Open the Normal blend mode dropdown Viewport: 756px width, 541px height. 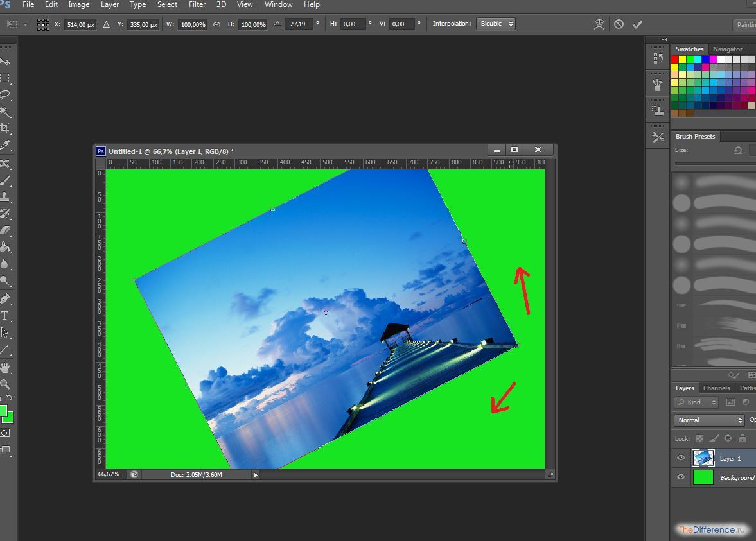point(708,420)
